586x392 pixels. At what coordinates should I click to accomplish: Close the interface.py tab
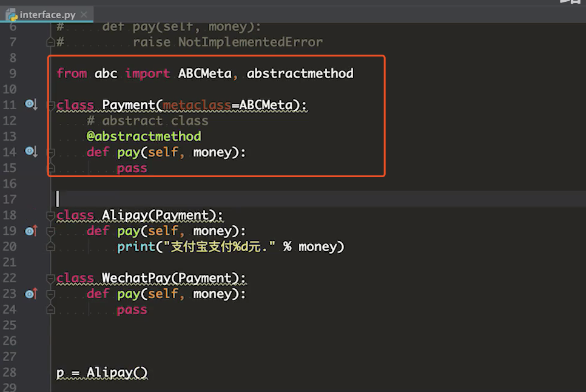[84, 14]
